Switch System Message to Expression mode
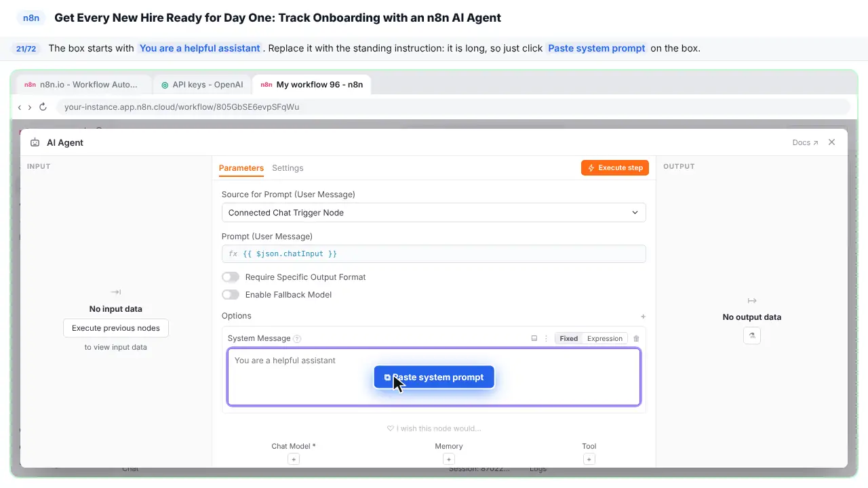 click(x=605, y=338)
